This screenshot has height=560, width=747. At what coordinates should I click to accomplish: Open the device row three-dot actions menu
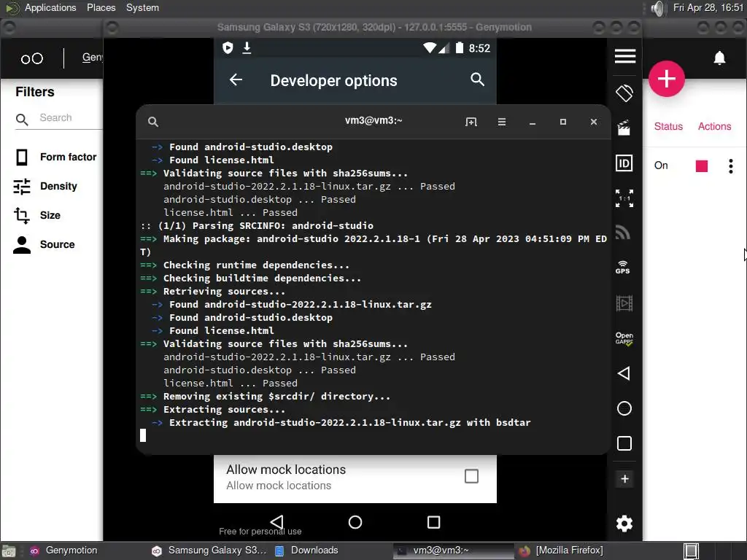(731, 166)
